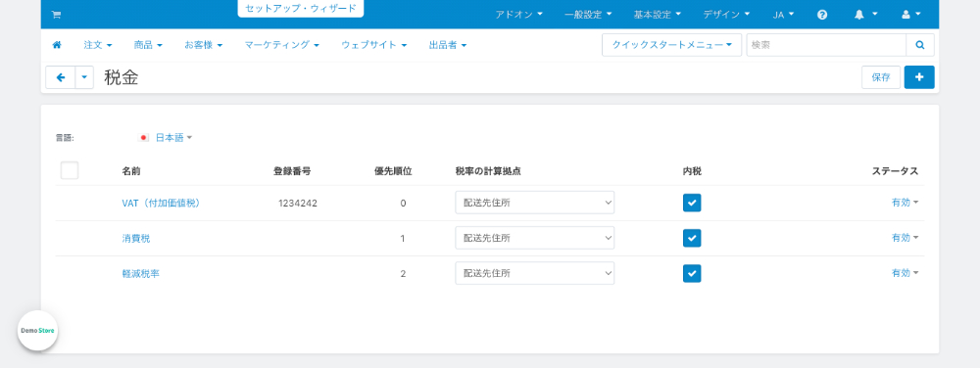Click the search magnifier button

[x=920, y=45]
